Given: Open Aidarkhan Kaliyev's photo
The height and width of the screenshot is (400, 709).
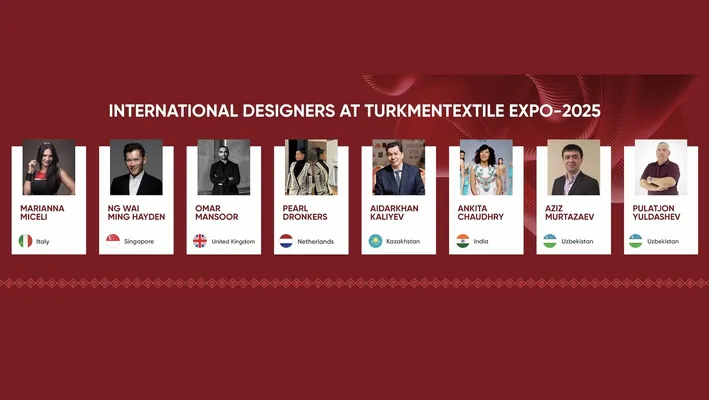Looking at the screenshot, I should 399,167.
